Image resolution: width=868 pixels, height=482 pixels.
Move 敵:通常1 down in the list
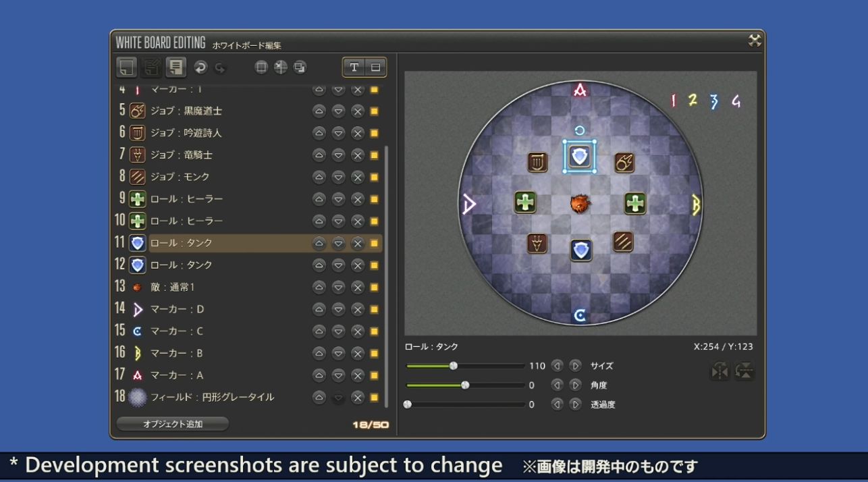coord(338,288)
